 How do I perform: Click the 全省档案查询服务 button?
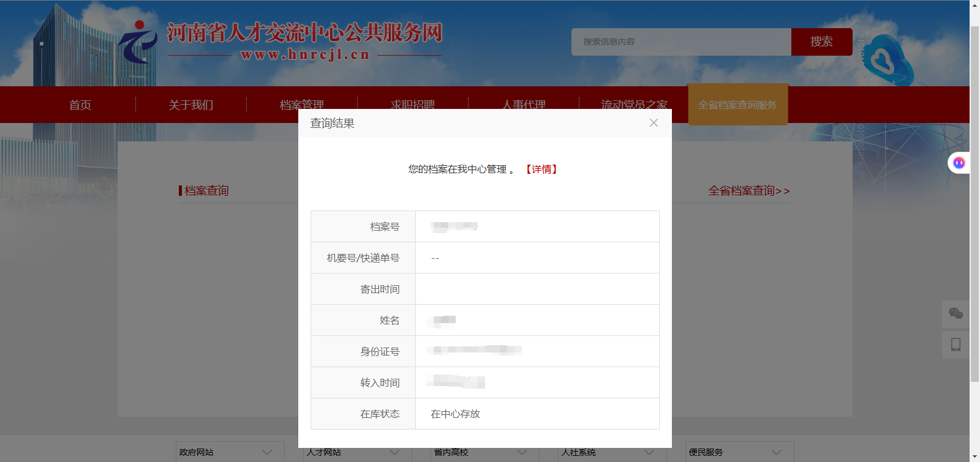pyautogui.click(x=738, y=105)
